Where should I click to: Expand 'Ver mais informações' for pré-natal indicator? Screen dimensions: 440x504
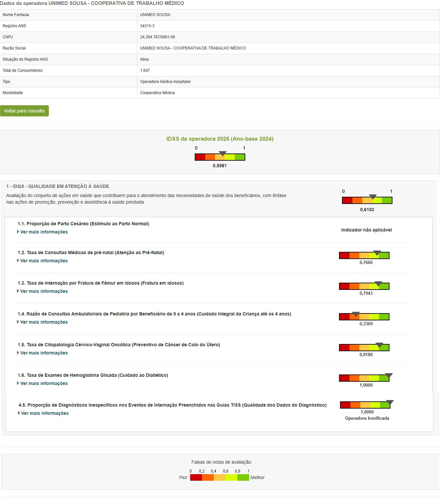pos(44,261)
